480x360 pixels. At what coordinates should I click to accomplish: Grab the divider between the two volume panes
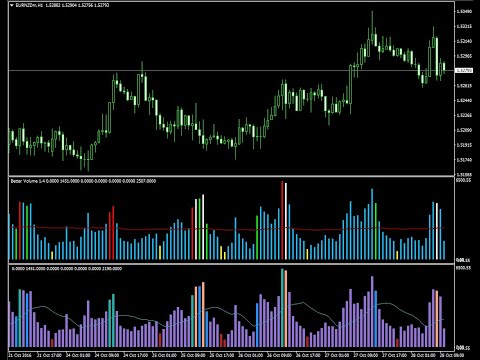(x=231, y=264)
